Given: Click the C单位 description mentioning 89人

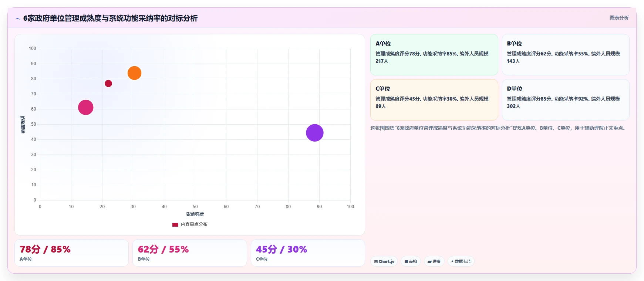Looking at the screenshot, I should coord(432,102).
